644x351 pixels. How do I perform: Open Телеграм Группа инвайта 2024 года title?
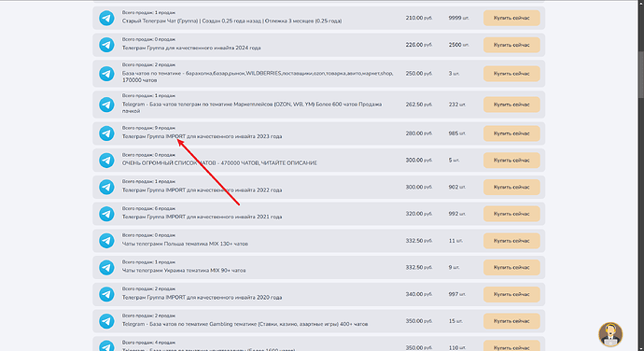[x=191, y=48]
